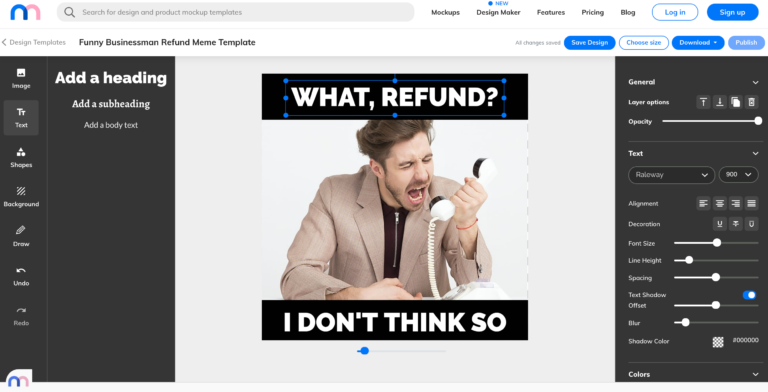Go to Mediamodifier home logo
This screenshot has height=392, width=768.
coord(25,12)
